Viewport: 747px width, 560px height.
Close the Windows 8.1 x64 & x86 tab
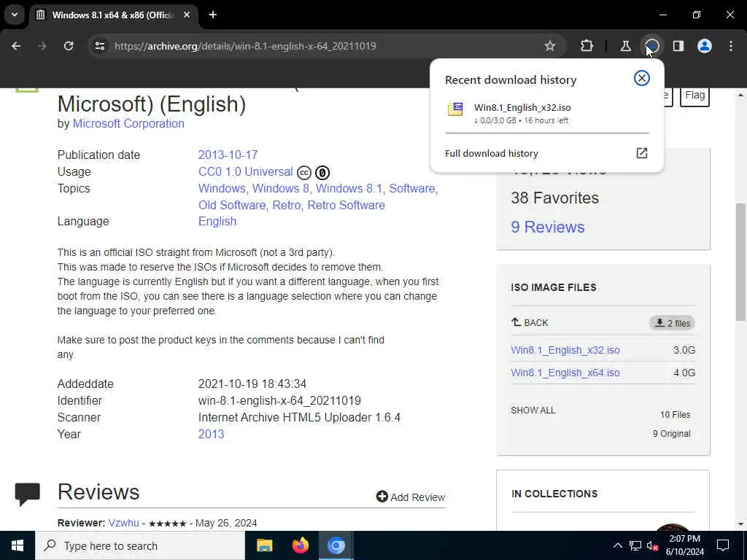(x=187, y=15)
